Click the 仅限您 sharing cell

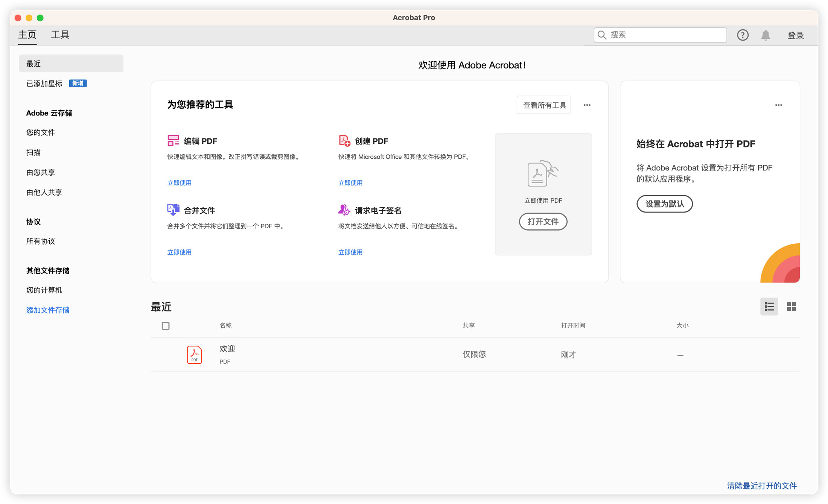[474, 354]
